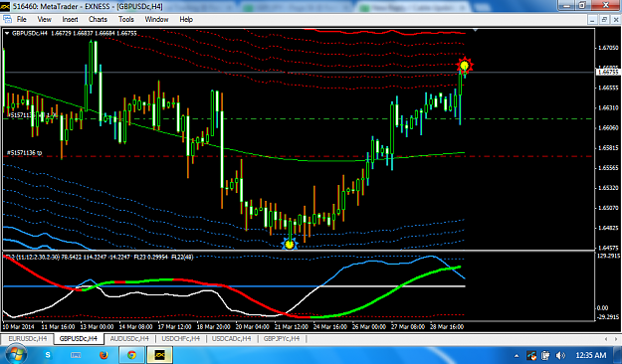The height and width of the screenshot is (364, 622).
Task: Show hidden system tray icons
Action: click(517, 356)
